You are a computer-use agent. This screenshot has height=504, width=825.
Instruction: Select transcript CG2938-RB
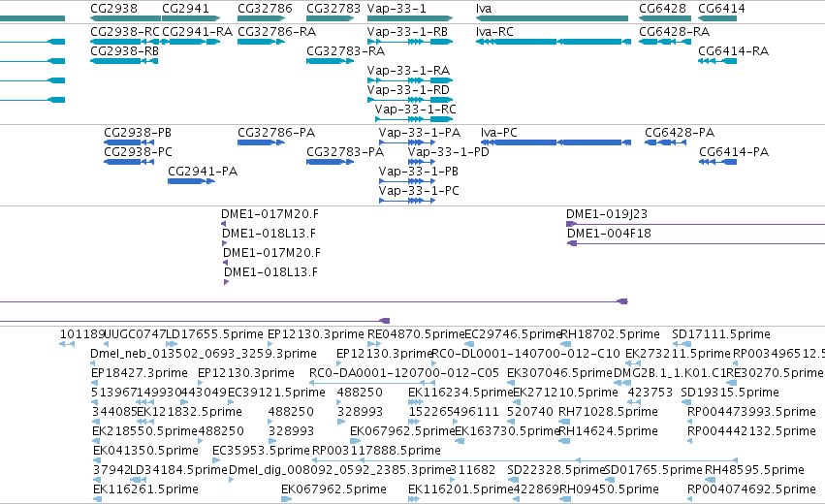click(124, 51)
